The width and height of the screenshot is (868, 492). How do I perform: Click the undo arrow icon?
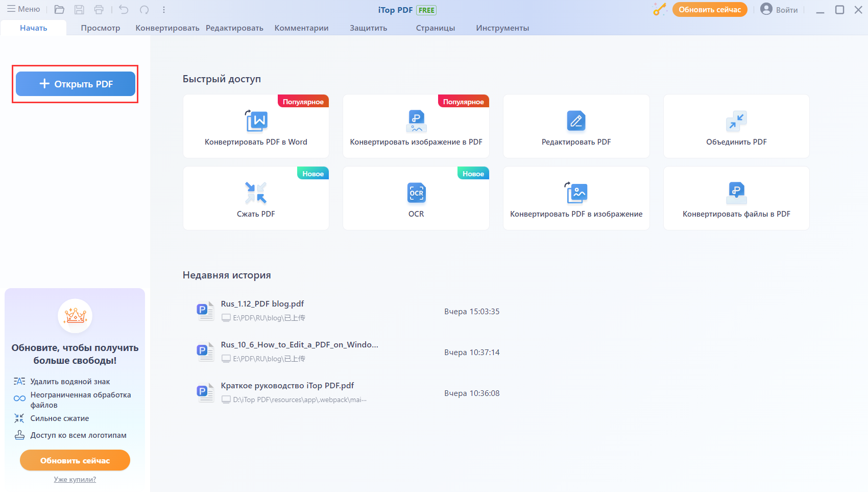[124, 10]
